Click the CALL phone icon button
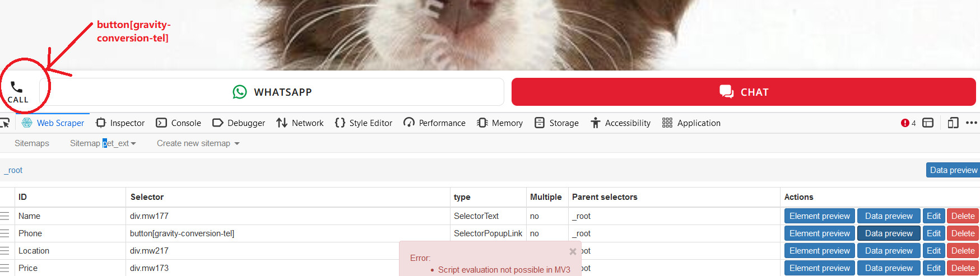Viewport: 980px width, 276px height. click(x=17, y=91)
